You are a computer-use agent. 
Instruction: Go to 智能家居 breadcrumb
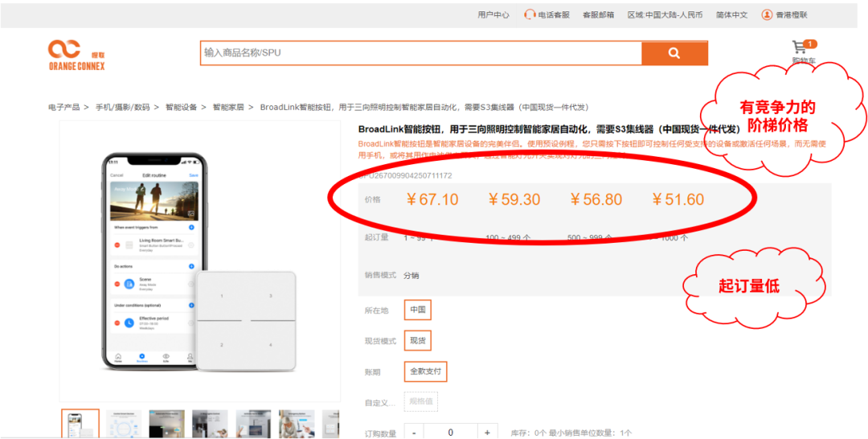[228, 107]
